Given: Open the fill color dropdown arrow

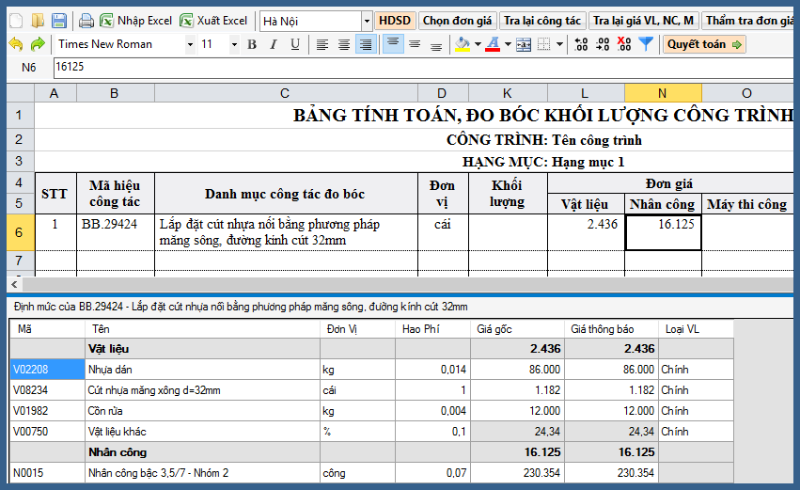Looking at the screenshot, I should (478, 44).
